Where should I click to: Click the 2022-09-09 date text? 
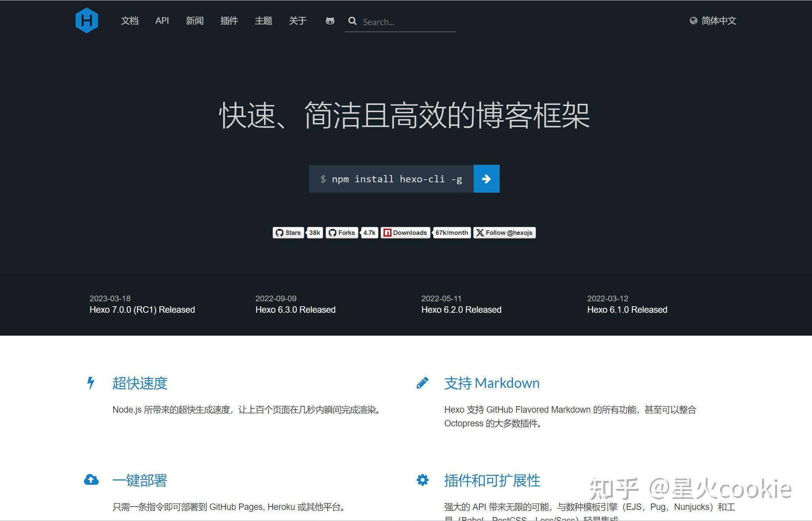(x=276, y=298)
